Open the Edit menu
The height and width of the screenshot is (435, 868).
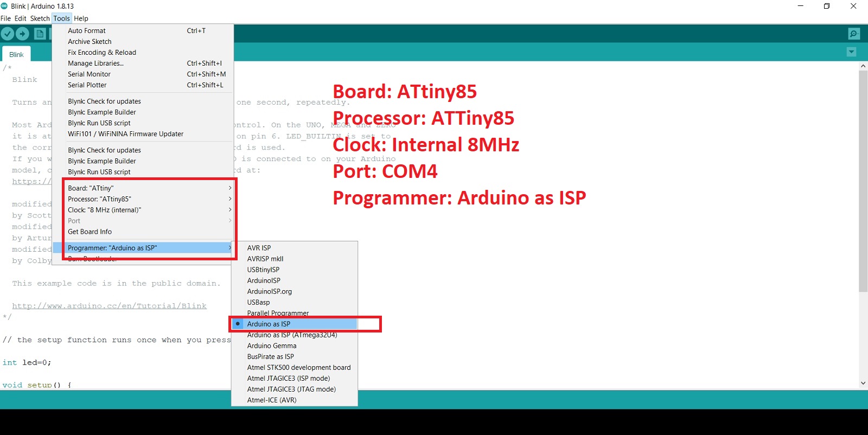pos(21,18)
